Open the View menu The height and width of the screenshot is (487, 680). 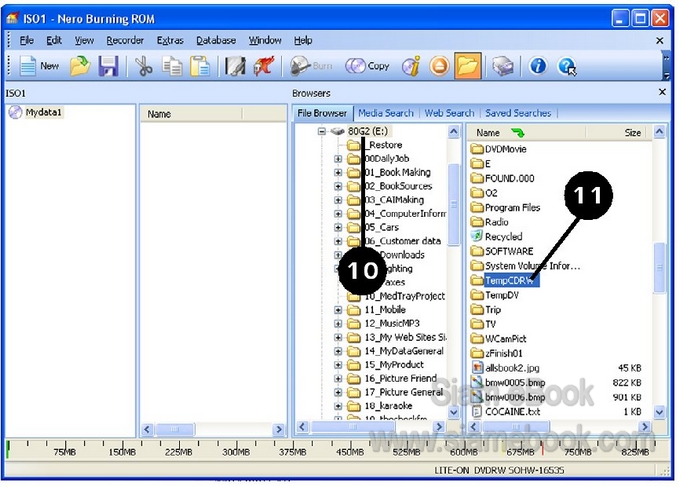tap(84, 40)
